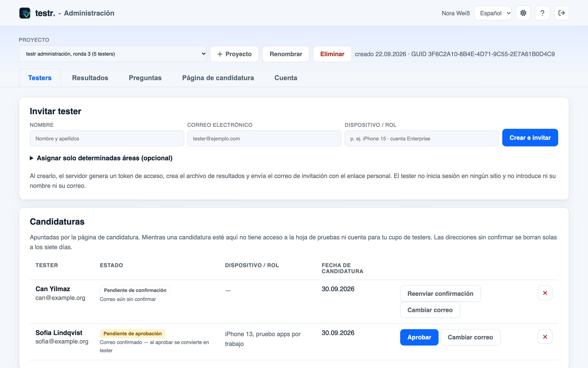Switch to the Resultados tab
588x368 pixels.
pyautogui.click(x=90, y=78)
